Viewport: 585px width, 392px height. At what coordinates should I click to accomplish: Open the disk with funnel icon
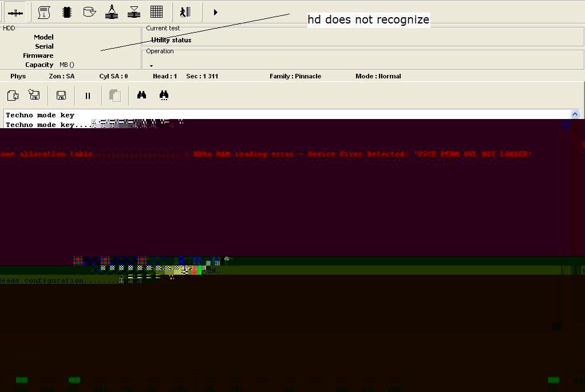[89, 13]
